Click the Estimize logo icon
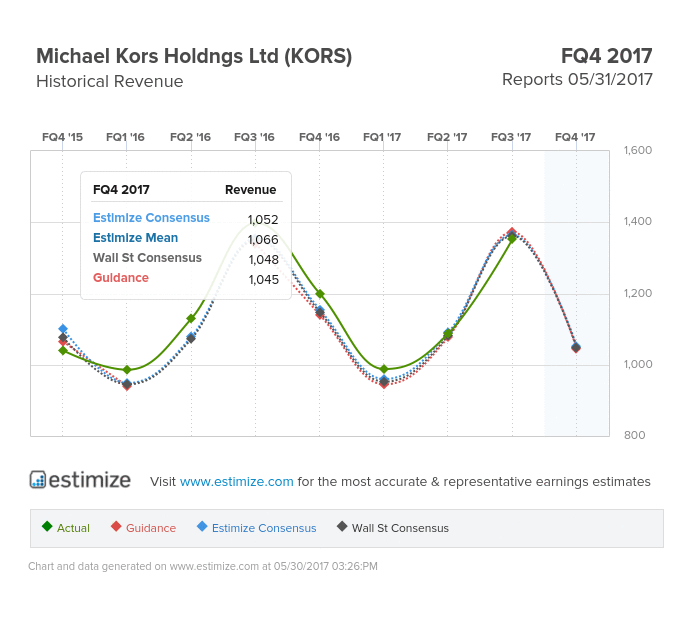The height and width of the screenshot is (620, 685). pos(38,479)
